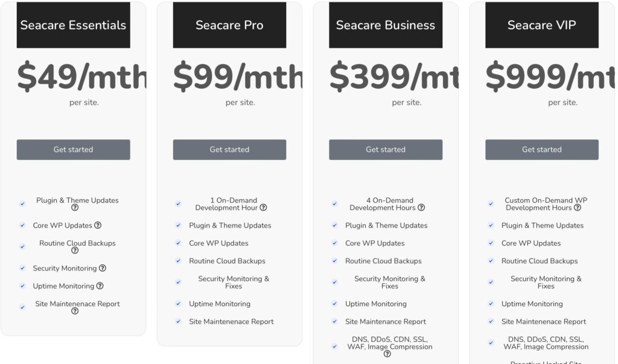Select the Seacare Essentials plan header

tap(73, 25)
